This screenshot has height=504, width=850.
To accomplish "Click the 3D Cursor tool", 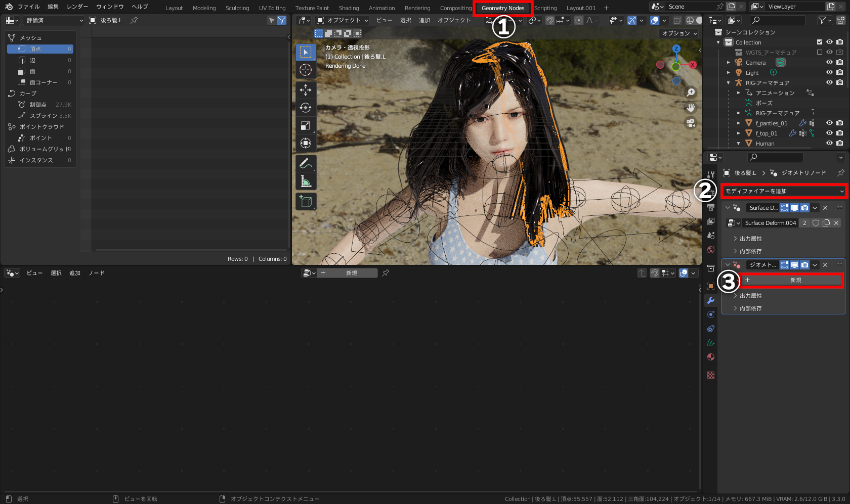I will pos(306,70).
